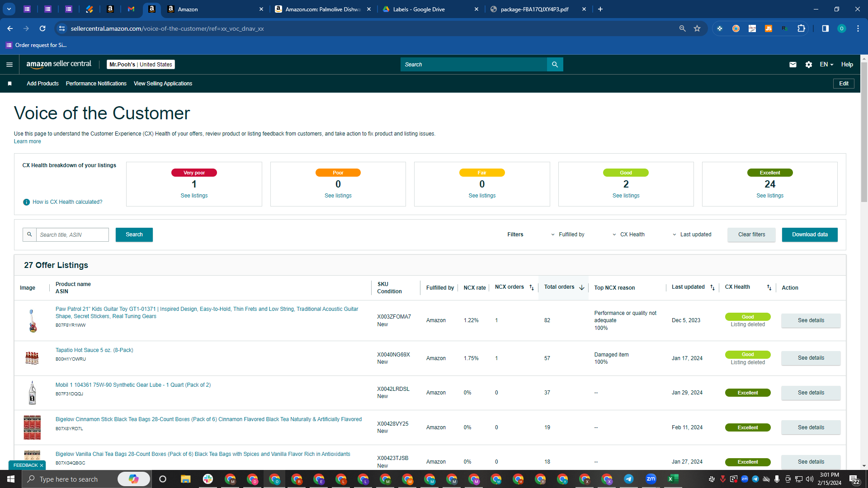
Task: Open Mobil 1 Synthetic Gear Lube product link
Action: (x=133, y=385)
